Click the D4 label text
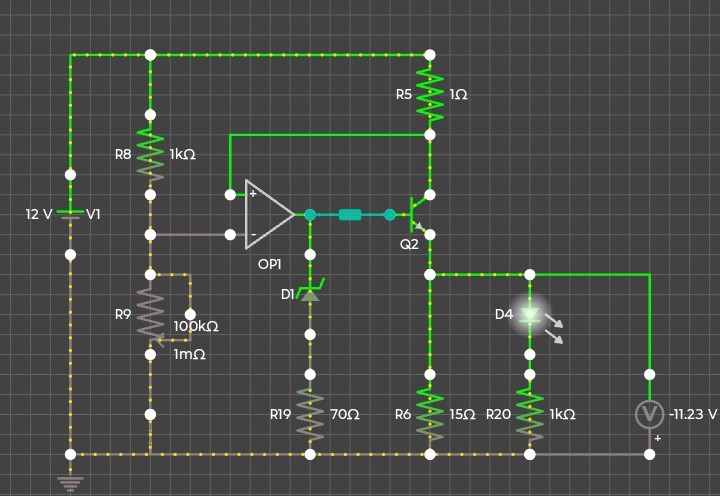This screenshot has height=496, width=720. pos(504,314)
